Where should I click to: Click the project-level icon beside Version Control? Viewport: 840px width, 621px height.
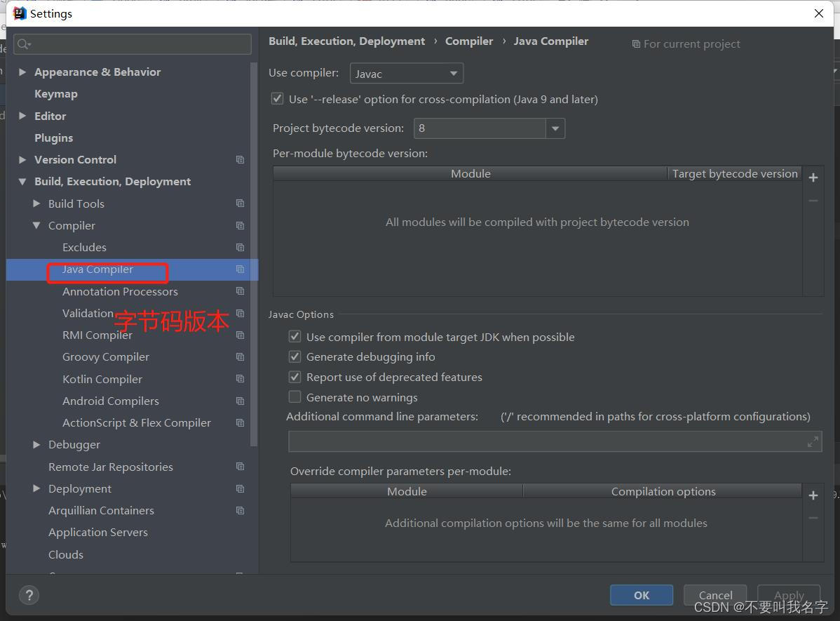point(240,159)
